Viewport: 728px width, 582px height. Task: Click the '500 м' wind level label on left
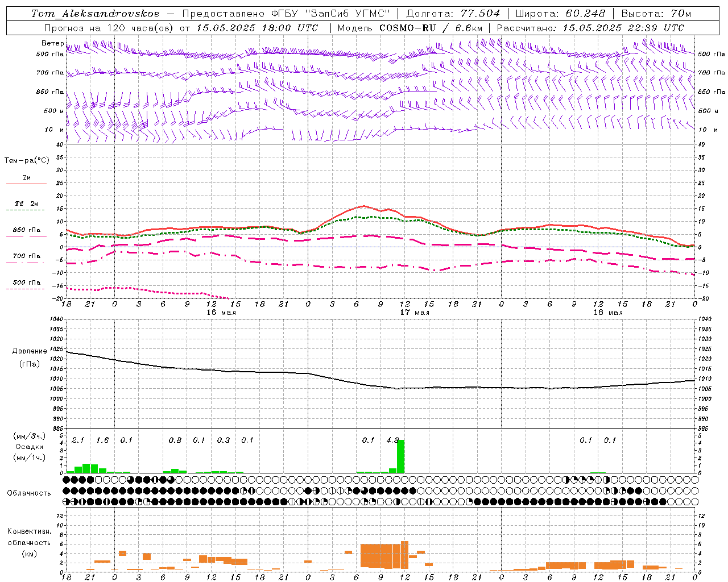click(54, 111)
